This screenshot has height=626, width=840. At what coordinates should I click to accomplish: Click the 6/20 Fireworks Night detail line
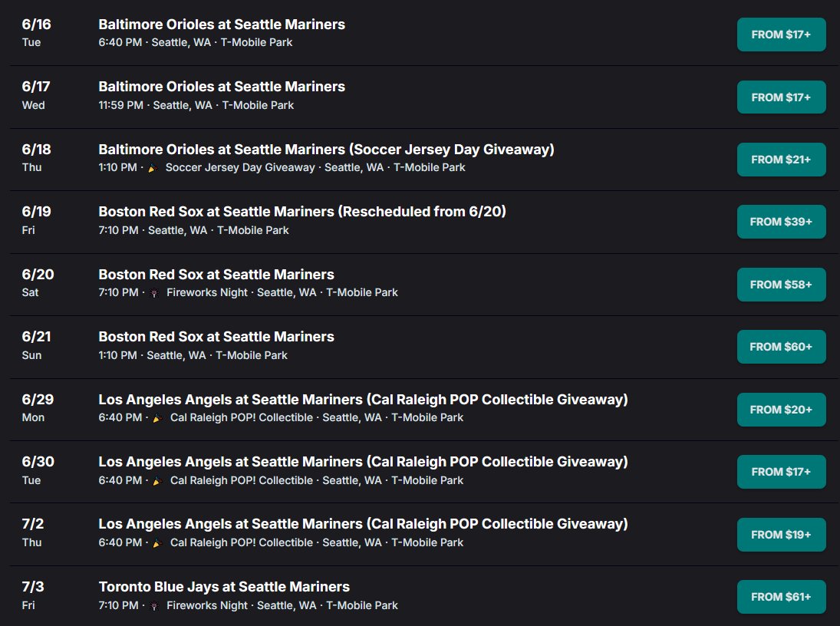(248, 292)
